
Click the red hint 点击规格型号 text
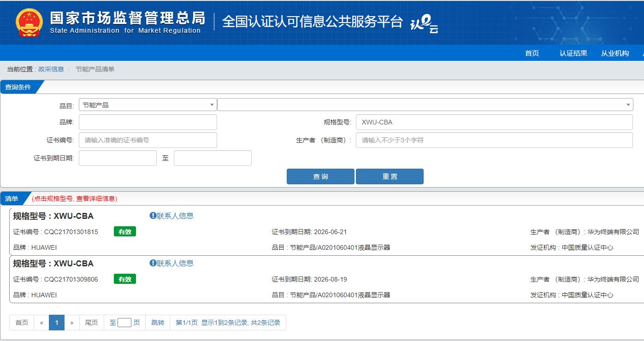[x=74, y=199]
